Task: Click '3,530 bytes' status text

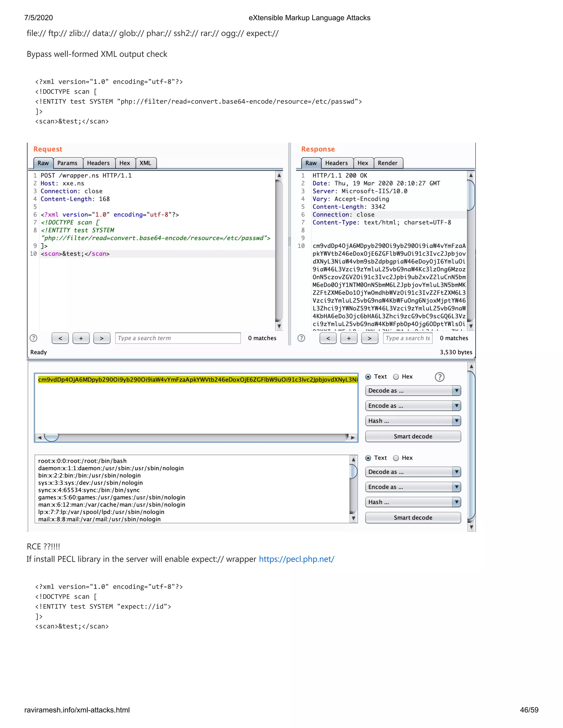Action: (456, 352)
